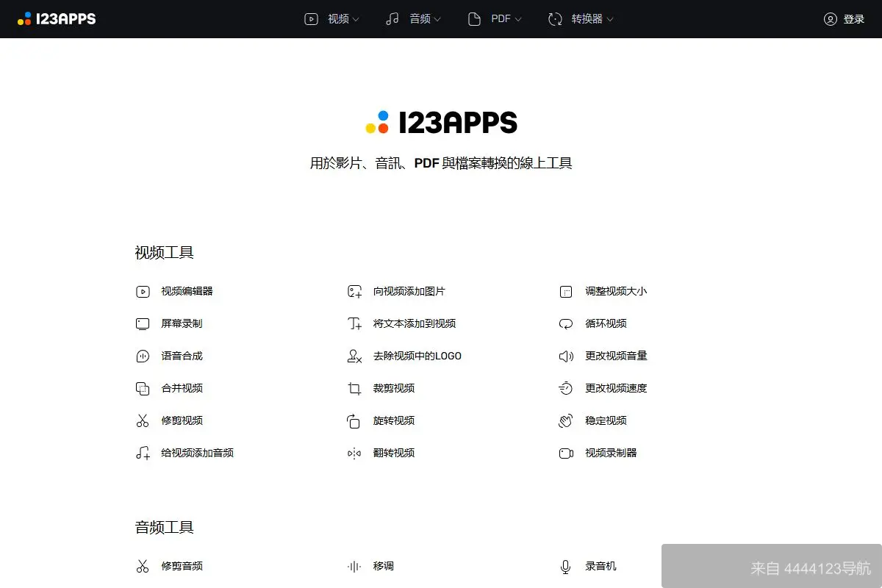Screen dimensions: 882x588
Task: Open the 语音合成 speech synthesis tool
Action: pyautogui.click(x=181, y=356)
